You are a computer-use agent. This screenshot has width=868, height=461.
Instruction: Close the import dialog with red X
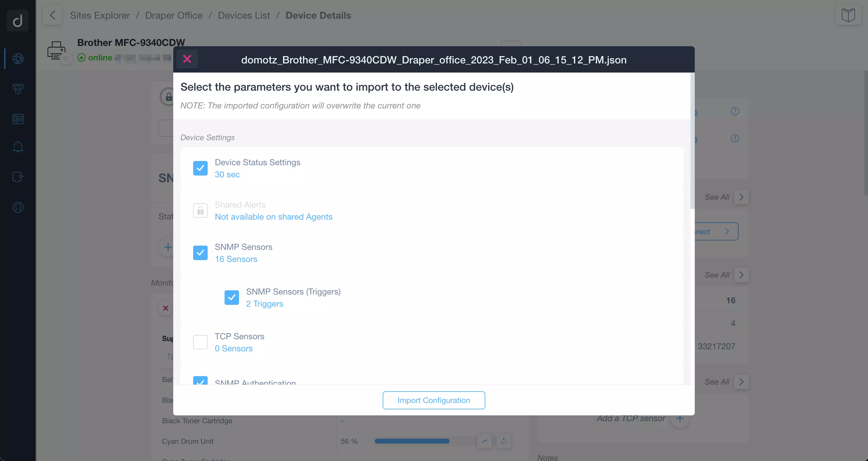point(187,59)
